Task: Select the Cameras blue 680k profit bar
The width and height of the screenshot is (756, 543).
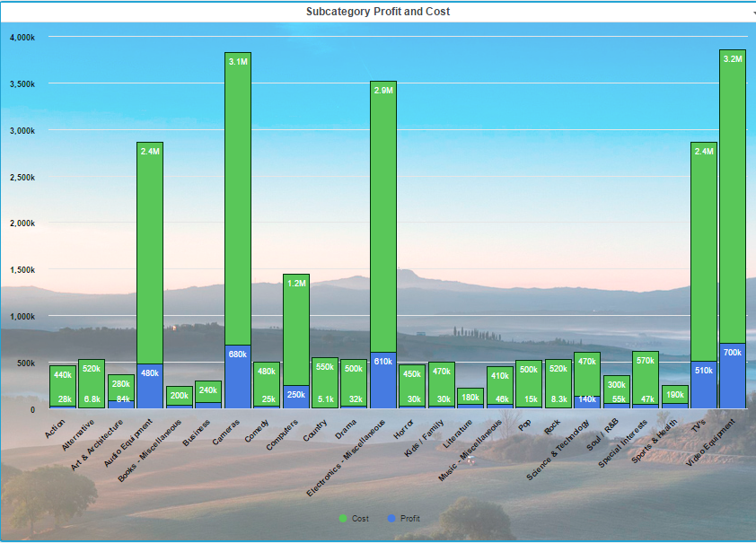Action: pos(238,377)
